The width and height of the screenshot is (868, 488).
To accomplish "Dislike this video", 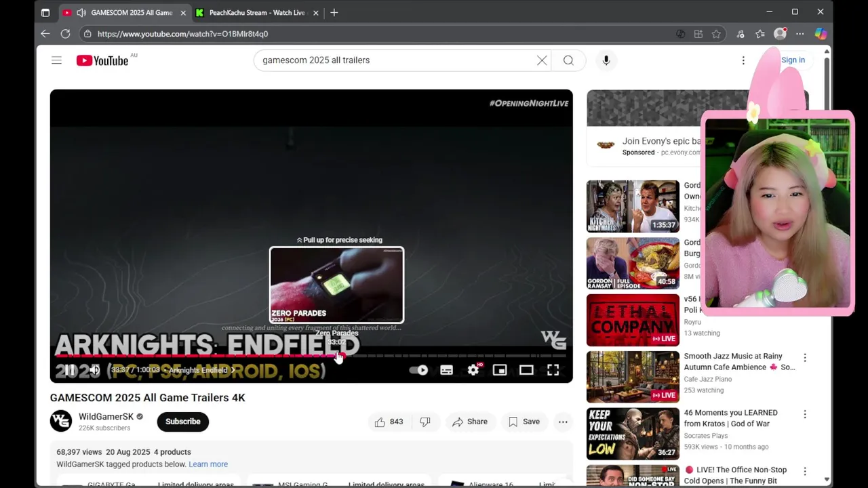I will [425, 422].
